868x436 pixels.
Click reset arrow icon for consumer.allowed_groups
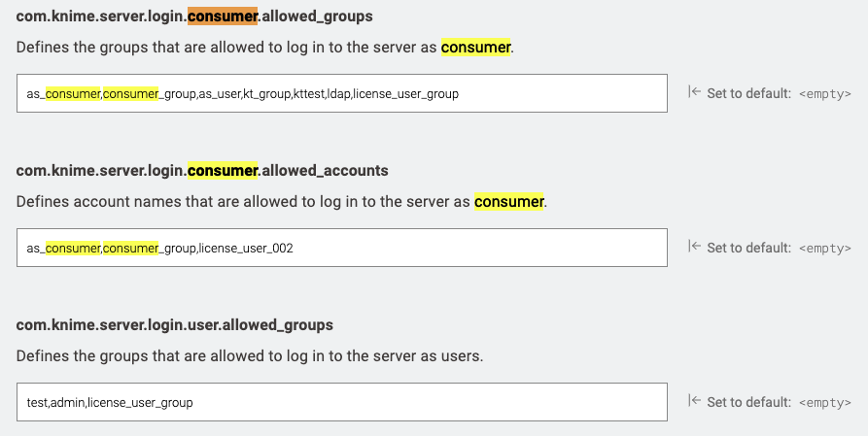694,92
